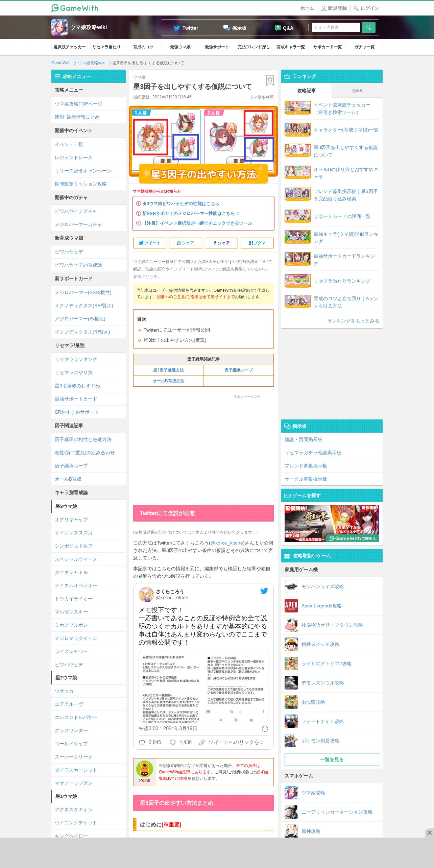The image size is (434, 868).
Task: Click the ツイート share button
Action: (x=150, y=243)
